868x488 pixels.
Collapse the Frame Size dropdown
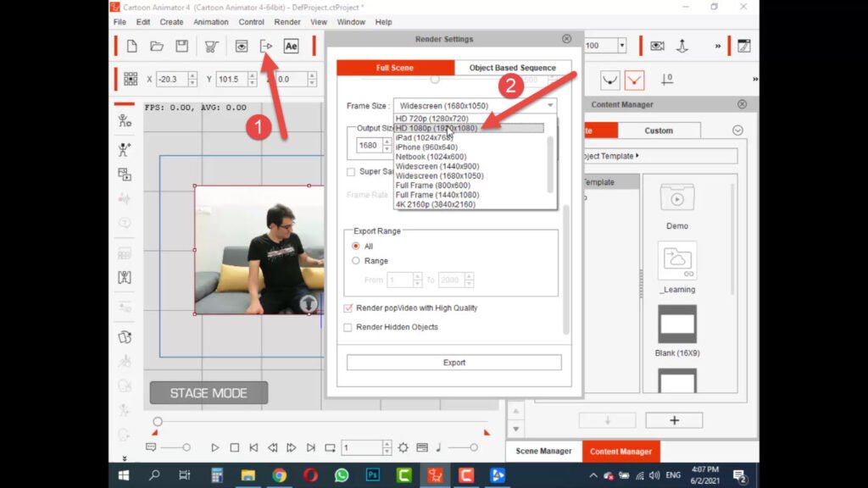pos(549,106)
